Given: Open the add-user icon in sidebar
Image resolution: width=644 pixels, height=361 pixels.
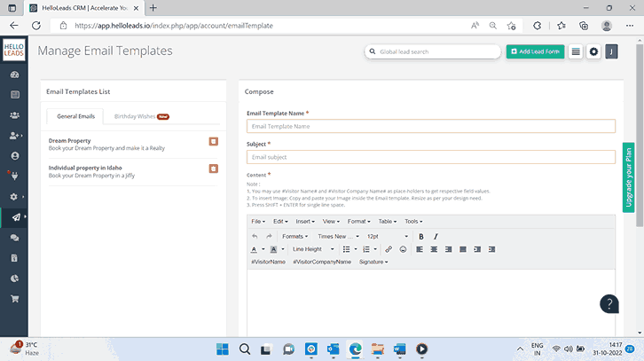Looking at the screenshot, I should tap(15, 136).
